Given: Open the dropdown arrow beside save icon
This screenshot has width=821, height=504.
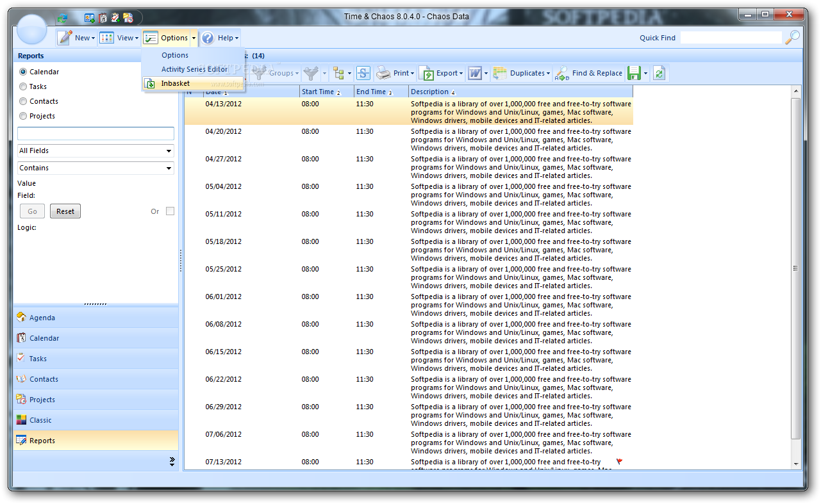Looking at the screenshot, I should click(x=645, y=74).
